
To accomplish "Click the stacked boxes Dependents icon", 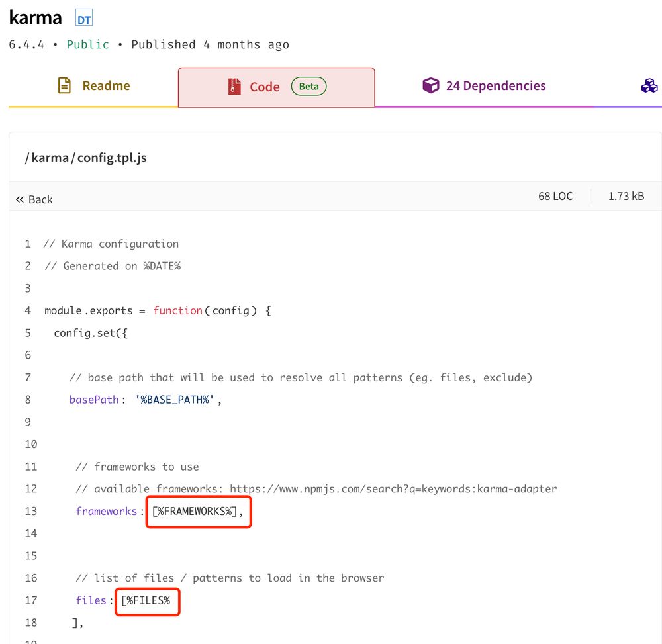I will pyautogui.click(x=649, y=86).
